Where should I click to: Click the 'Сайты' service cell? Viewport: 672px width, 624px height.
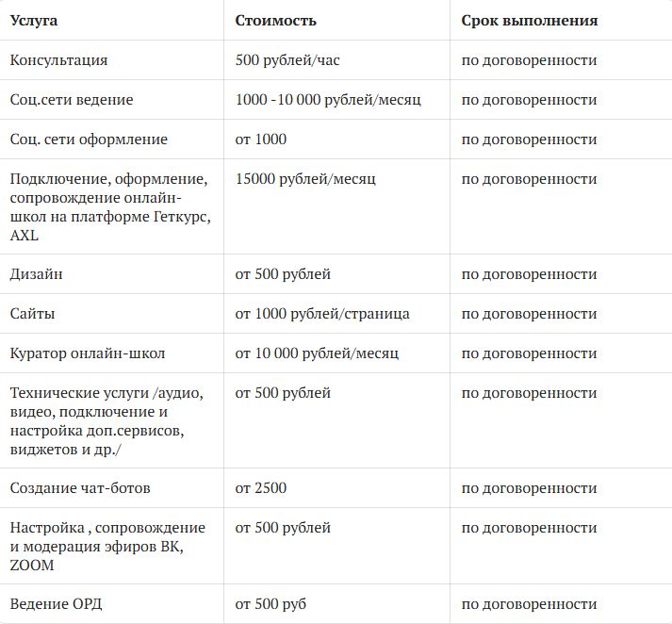point(33,314)
